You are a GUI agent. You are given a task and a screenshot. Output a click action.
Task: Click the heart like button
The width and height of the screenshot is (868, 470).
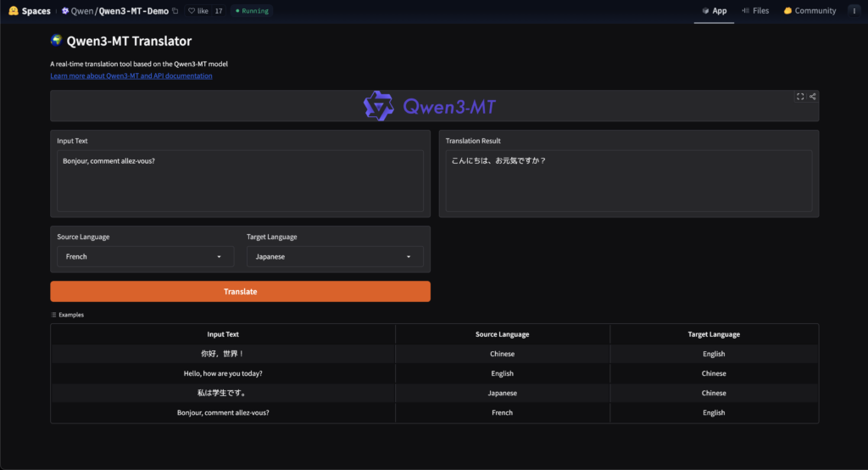(x=198, y=10)
